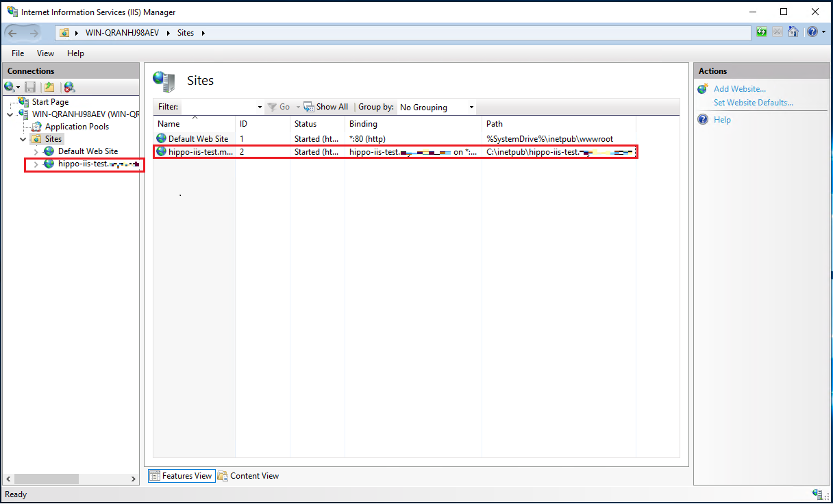Click the navigate Back arrow button
The width and height of the screenshot is (833, 504).
coord(13,32)
